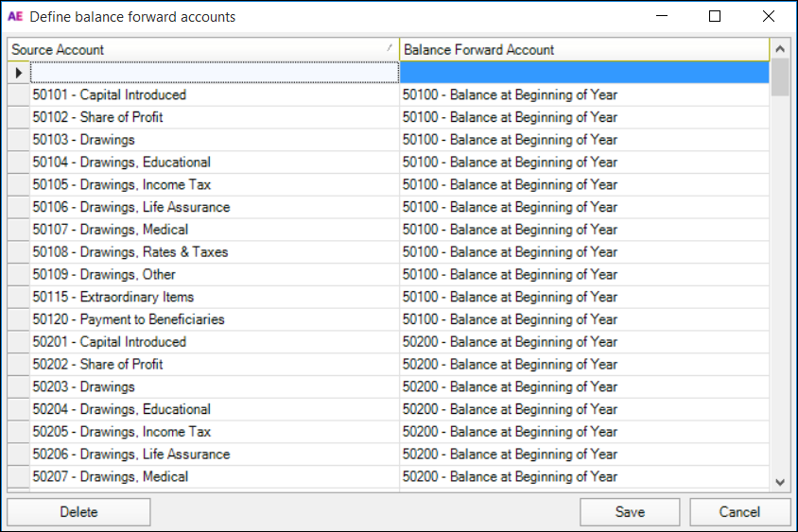Select the empty Source Account cell in first row
The height and width of the screenshot is (532, 798).
click(x=215, y=73)
